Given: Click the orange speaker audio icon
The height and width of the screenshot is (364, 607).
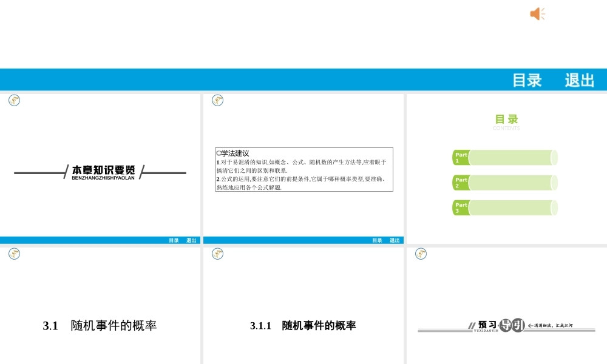Looking at the screenshot, I should click(x=537, y=14).
